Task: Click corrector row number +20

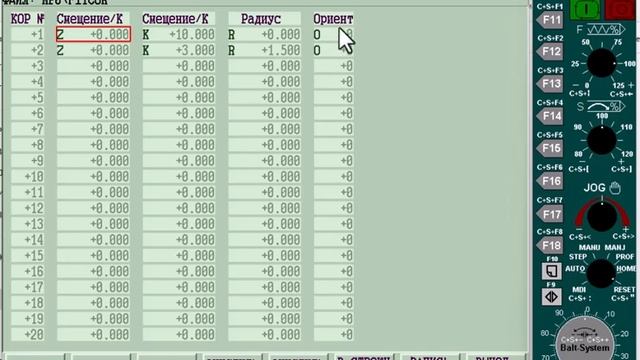Action: point(27,335)
